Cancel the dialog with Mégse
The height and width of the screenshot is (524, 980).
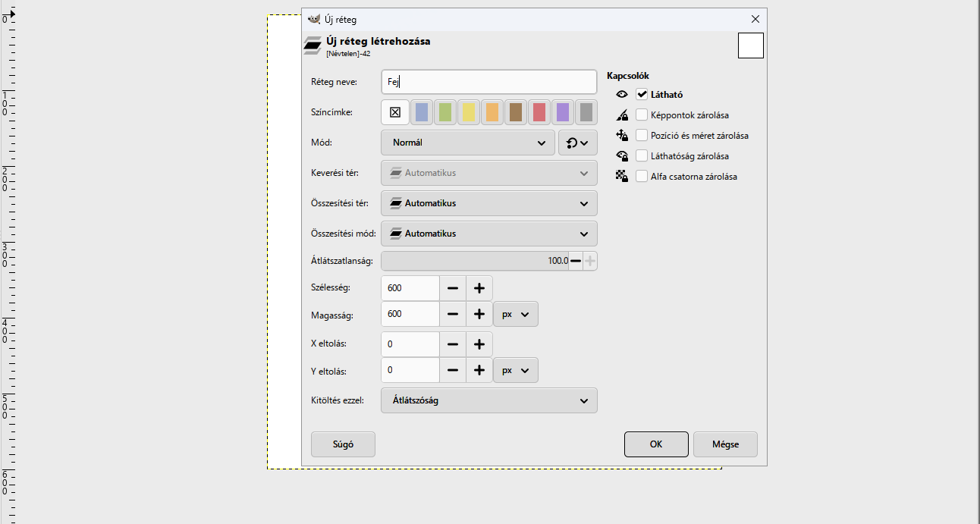pyautogui.click(x=725, y=444)
